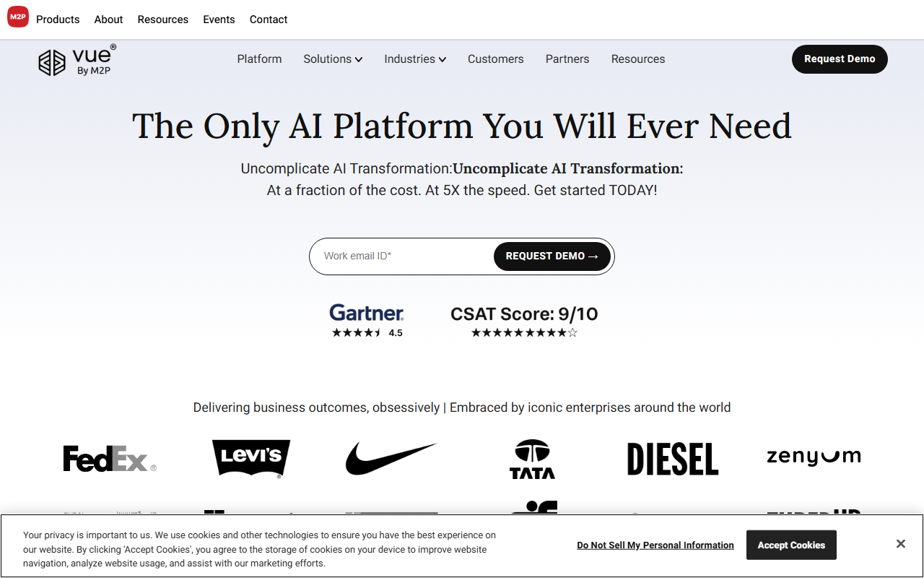Image resolution: width=924 pixels, height=578 pixels.
Task: Click the Nike swoosh logo
Action: (x=391, y=459)
